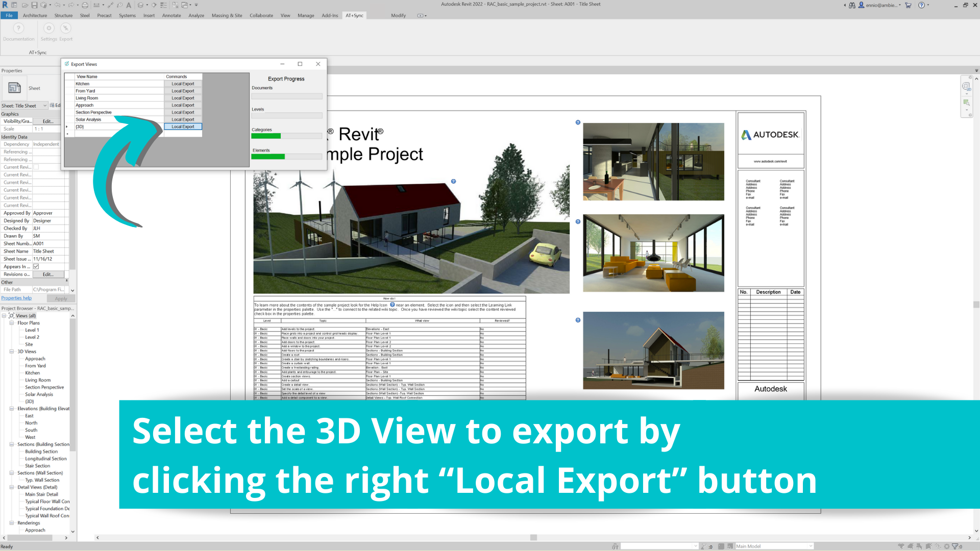
Task: Click the selection filter icon in status bar
Action: click(954, 546)
